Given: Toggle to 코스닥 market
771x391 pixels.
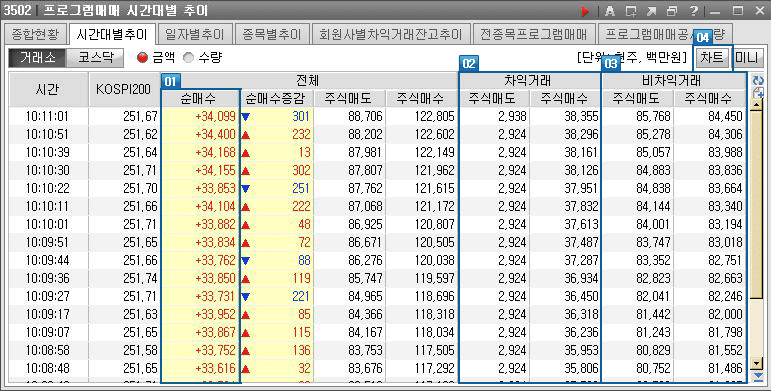Looking at the screenshot, I should (95, 58).
